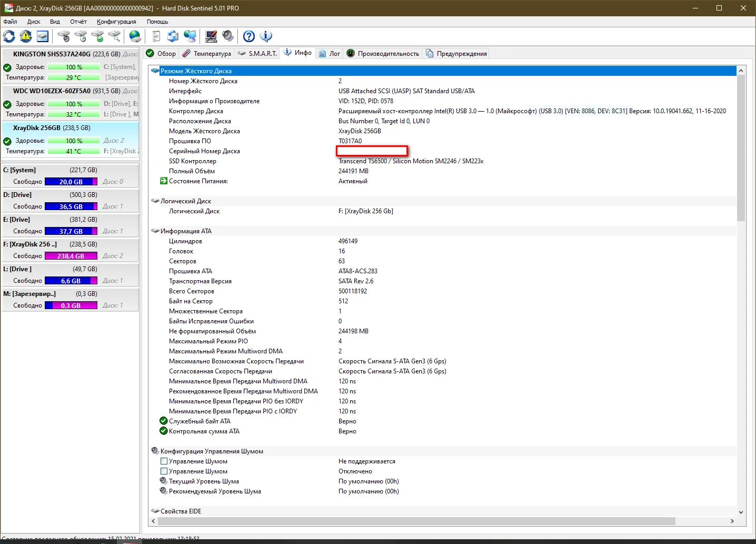Open the Диск menu
756x544 pixels.
click(34, 22)
